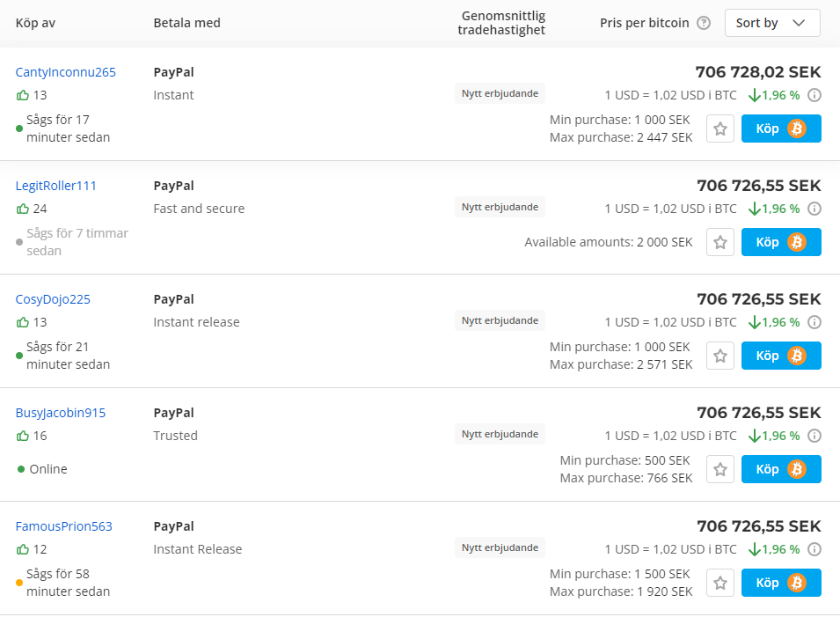
Task: Click thumbs-up icon under CantyInconnu265
Action: tap(23, 95)
